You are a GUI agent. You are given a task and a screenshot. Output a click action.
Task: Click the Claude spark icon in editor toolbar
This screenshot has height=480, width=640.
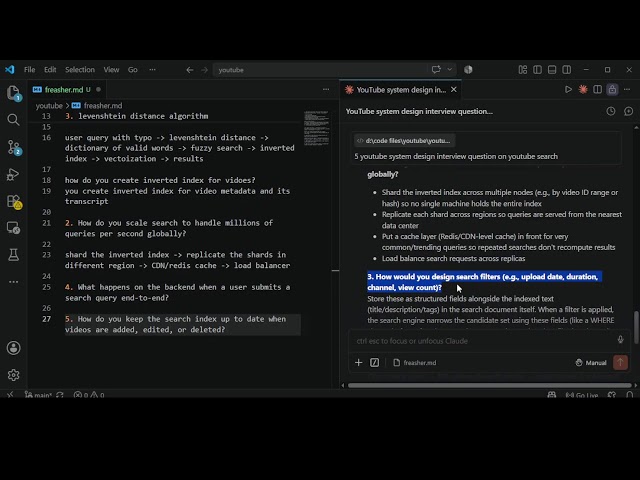coord(583,89)
